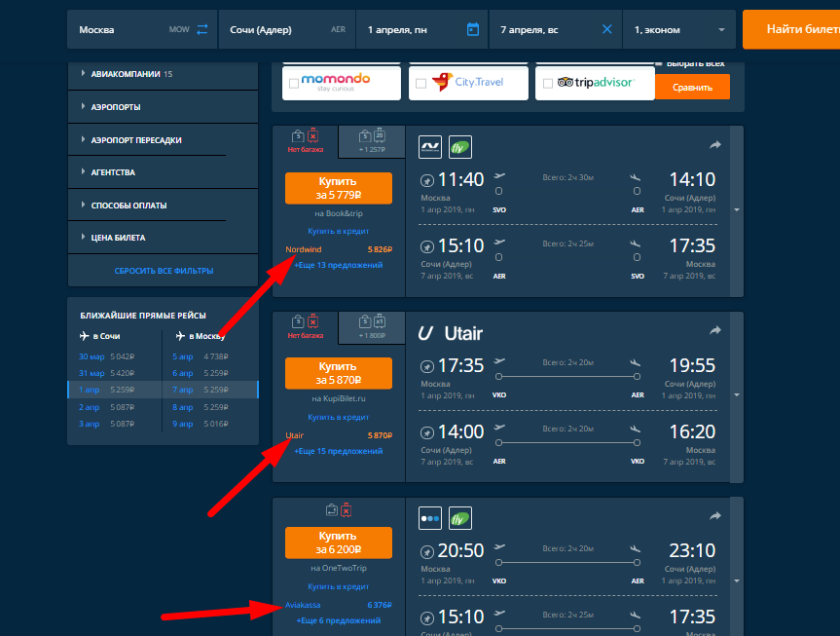840x636 pixels.
Task: Share the Utair 17:35 ticket
Action: pos(715,330)
